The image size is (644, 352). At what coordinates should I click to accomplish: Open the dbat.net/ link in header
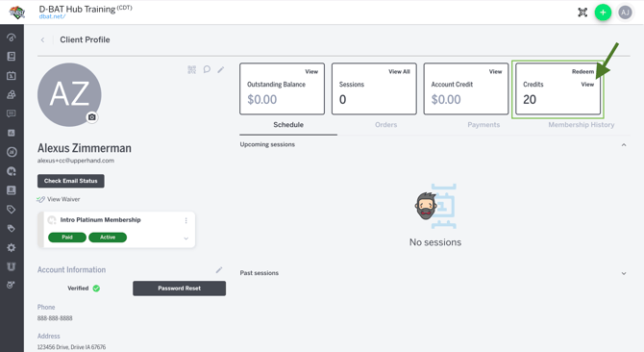[x=52, y=16]
